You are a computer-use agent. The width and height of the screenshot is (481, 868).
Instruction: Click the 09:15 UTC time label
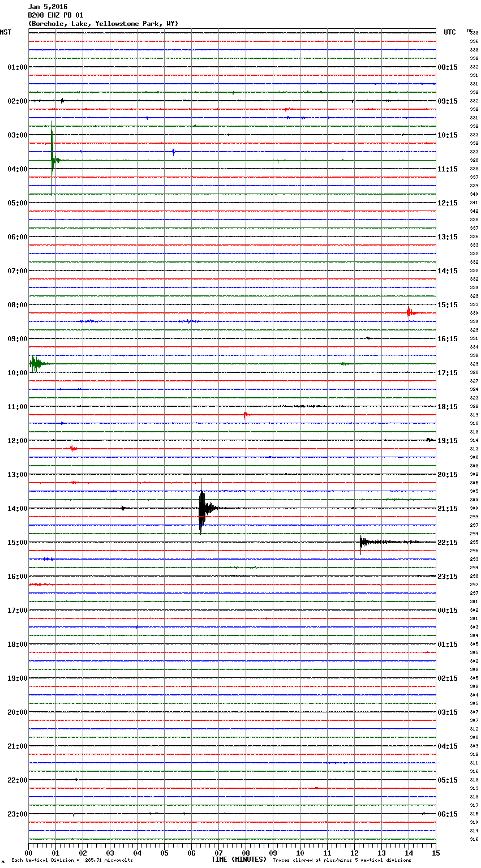(x=448, y=101)
